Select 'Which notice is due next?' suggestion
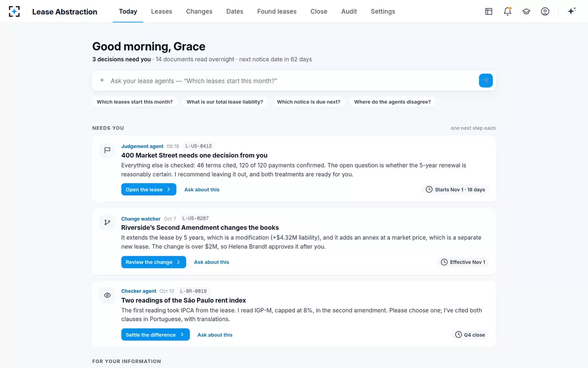Screen dimensions: 588x368 [309, 102]
